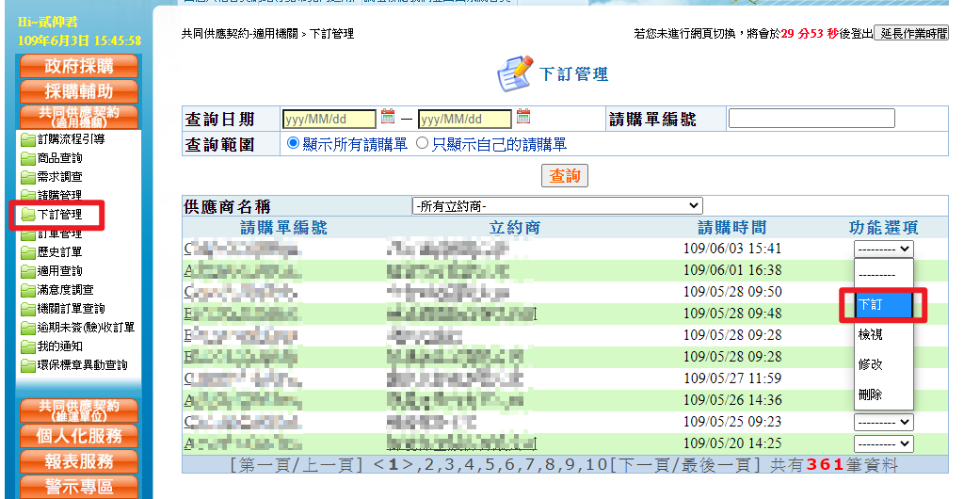This screenshot has height=499, width=980.
Task: Go to 環保標章異動查詢 in sidebar
Action: (82, 364)
